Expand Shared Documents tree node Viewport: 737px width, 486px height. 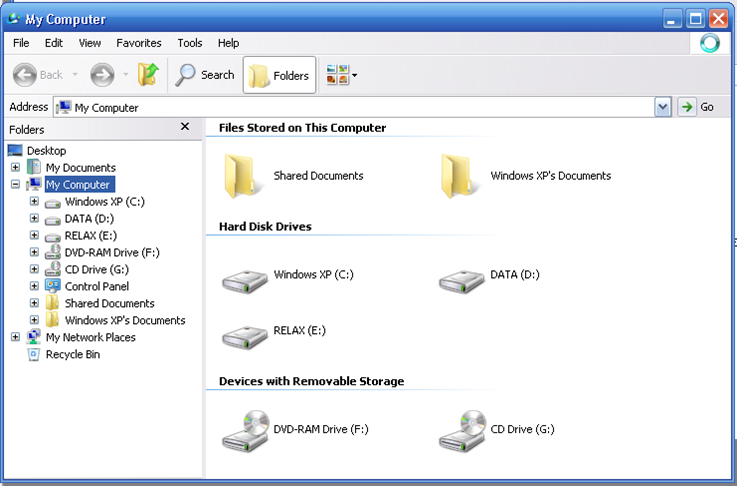click(34, 303)
